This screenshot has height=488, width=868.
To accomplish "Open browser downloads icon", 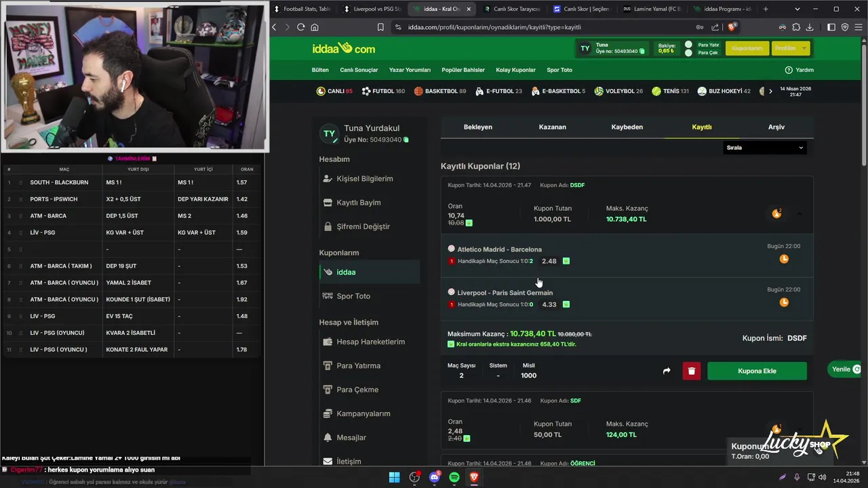I will 810,27.
